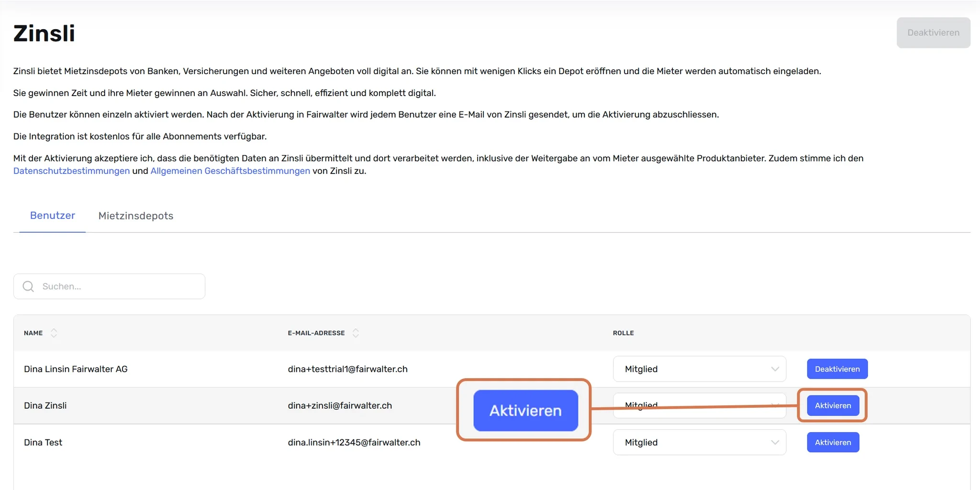
Task: Click email dina.linsin+12345@fairwalter.ch
Action: click(354, 443)
